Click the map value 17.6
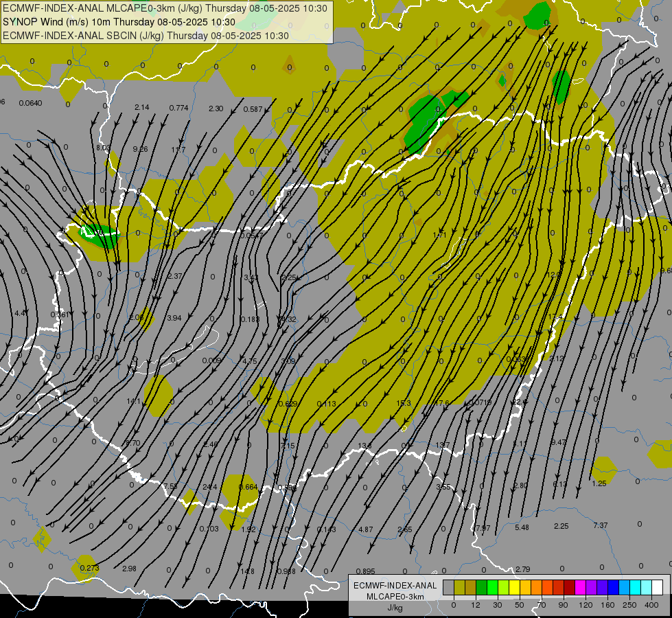 click(x=442, y=402)
